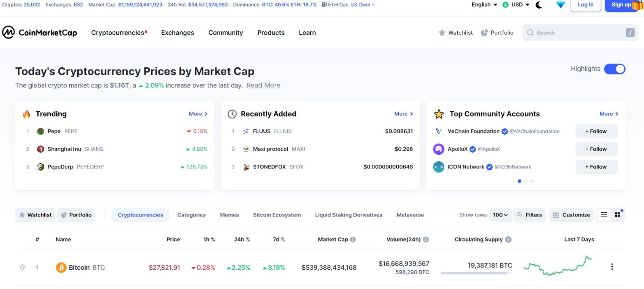644x289 pixels.
Task: Open Portfolio in top navigation
Action: 497,33
